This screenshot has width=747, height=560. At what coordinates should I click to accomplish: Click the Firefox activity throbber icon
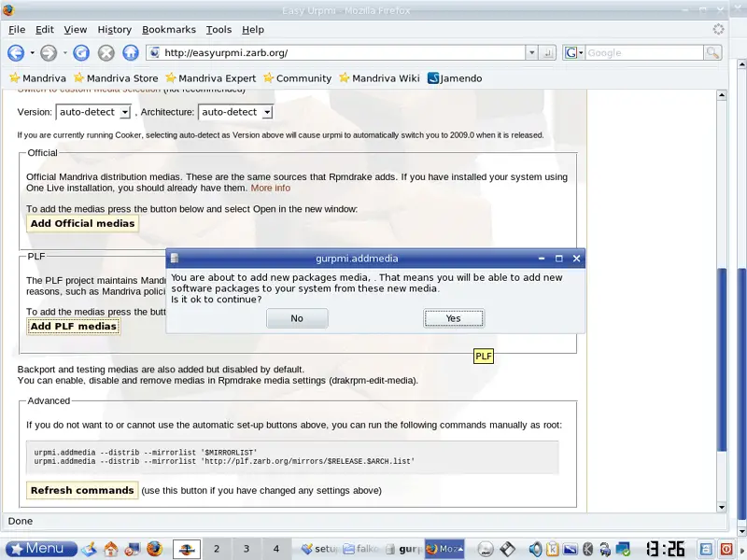pos(718,30)
